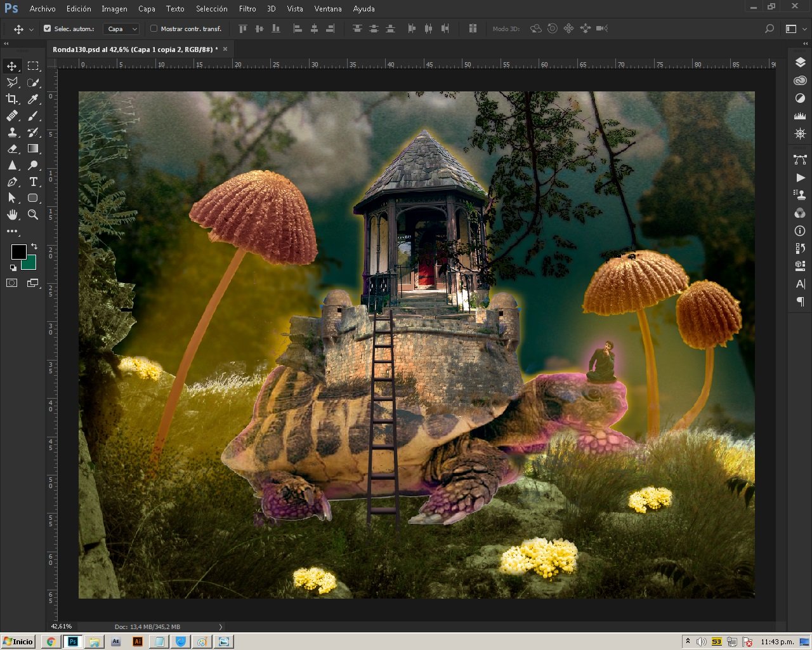812x650 pixels.
Task: Open the Creative Cloud Libraries panel
Action: (800, 81)
